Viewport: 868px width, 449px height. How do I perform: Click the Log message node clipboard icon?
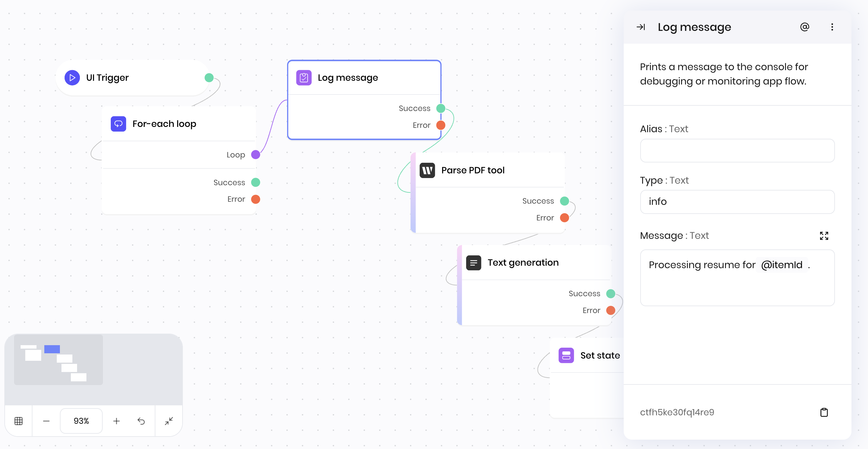304,78
